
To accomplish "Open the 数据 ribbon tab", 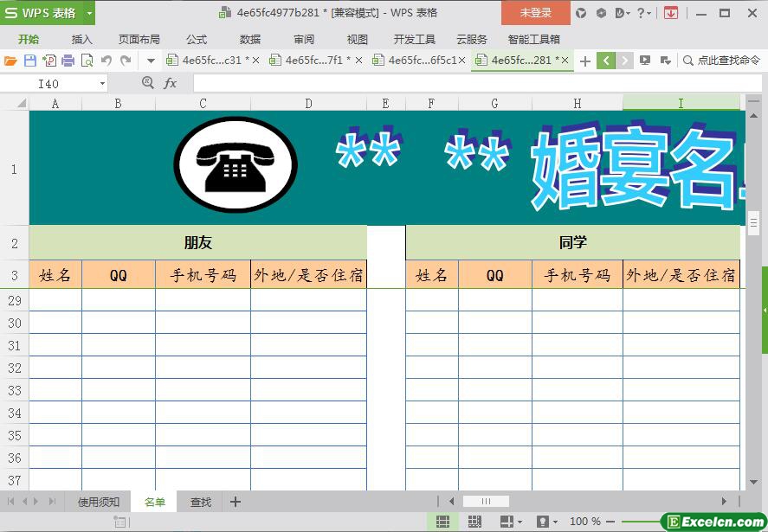I will pyautogui.click(x=250, y=39).
